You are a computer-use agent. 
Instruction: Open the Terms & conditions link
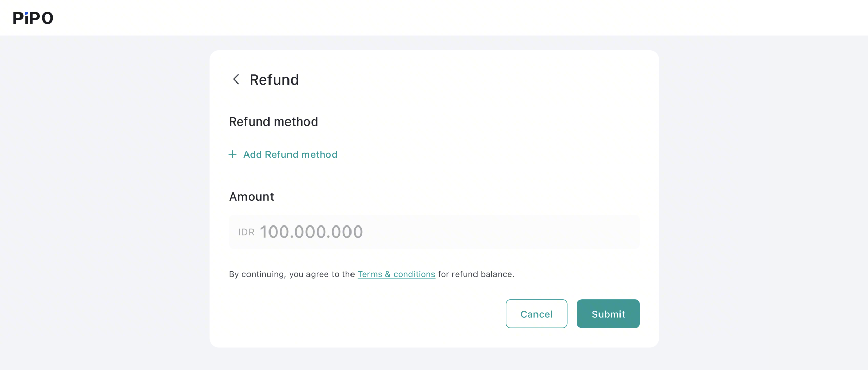(x=396, y=274)
